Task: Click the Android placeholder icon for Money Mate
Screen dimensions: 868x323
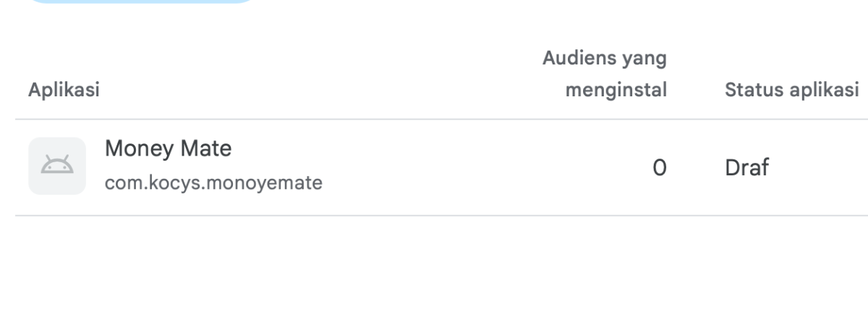Action: tap(57, 167)
